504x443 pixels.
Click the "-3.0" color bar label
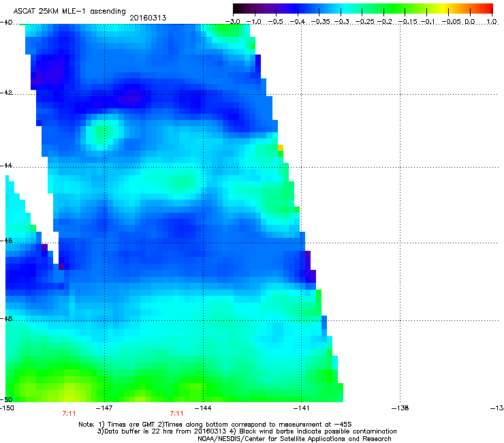click(232, 22)
